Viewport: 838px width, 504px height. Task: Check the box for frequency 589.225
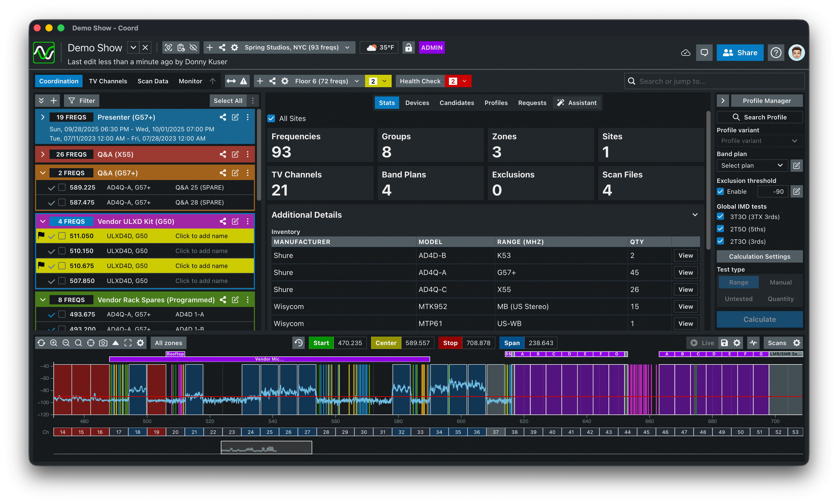tap(62, 188)
